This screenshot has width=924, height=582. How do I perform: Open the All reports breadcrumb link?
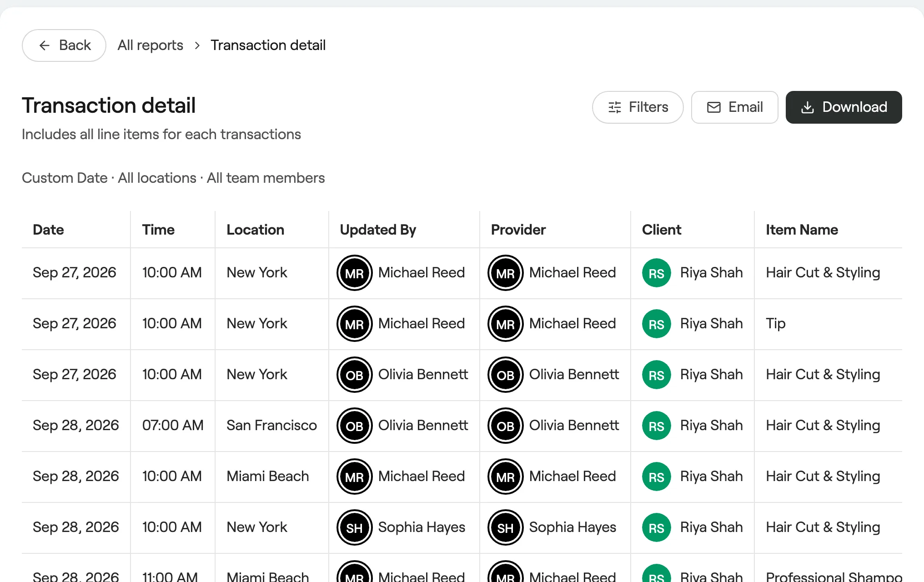point(151,45)
